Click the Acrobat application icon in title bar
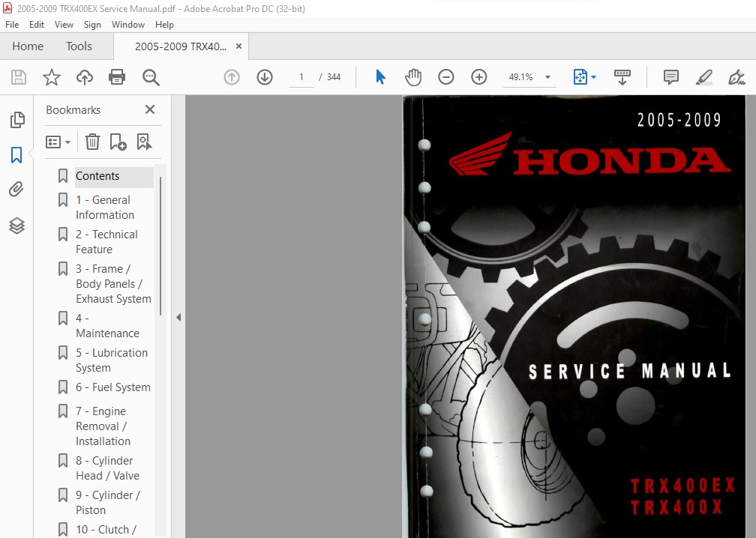The width and height of the screenshot is (756, 538). pyautogui.click(x=7, y=8)
